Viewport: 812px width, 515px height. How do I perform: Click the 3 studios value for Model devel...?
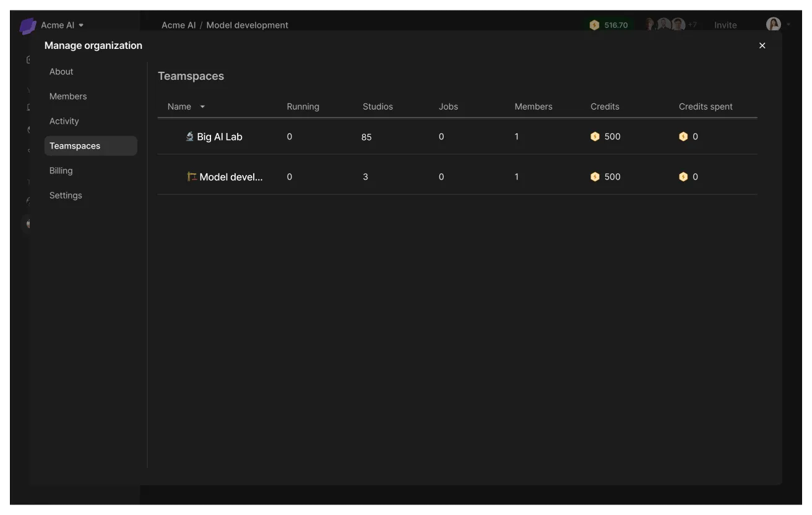[365, 177]
